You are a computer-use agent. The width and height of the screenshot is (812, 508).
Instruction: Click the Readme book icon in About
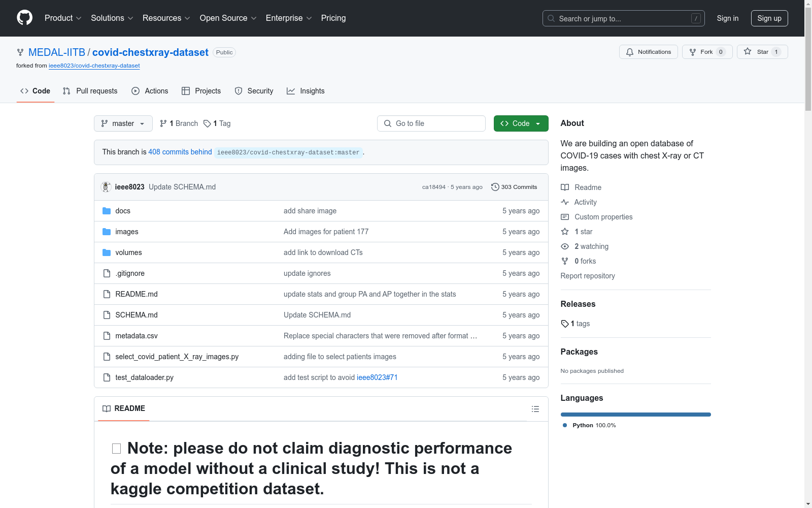point(565,187)
